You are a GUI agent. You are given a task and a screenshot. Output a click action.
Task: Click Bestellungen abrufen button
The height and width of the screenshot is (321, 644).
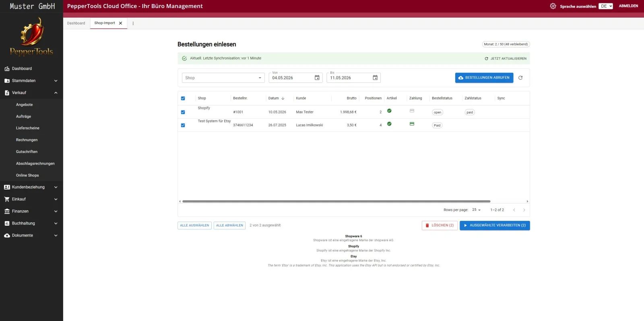pyautogui.click(x=484, y=78)
